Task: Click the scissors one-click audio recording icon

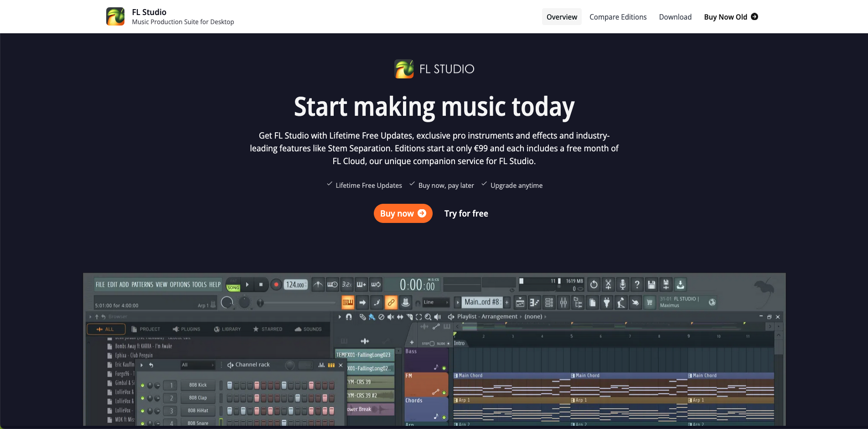Action: [x=608, y=284]
